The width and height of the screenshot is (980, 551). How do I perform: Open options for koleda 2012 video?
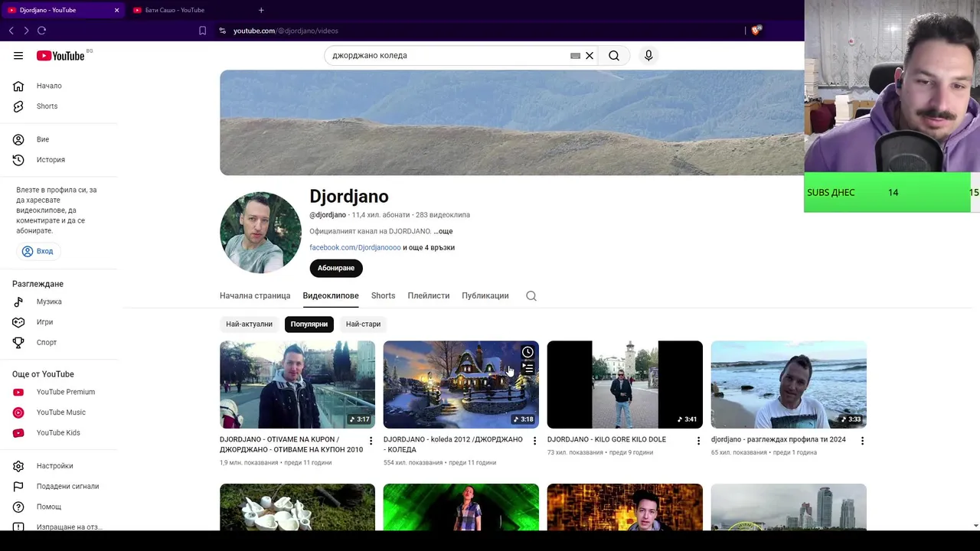tap(534, 441)
